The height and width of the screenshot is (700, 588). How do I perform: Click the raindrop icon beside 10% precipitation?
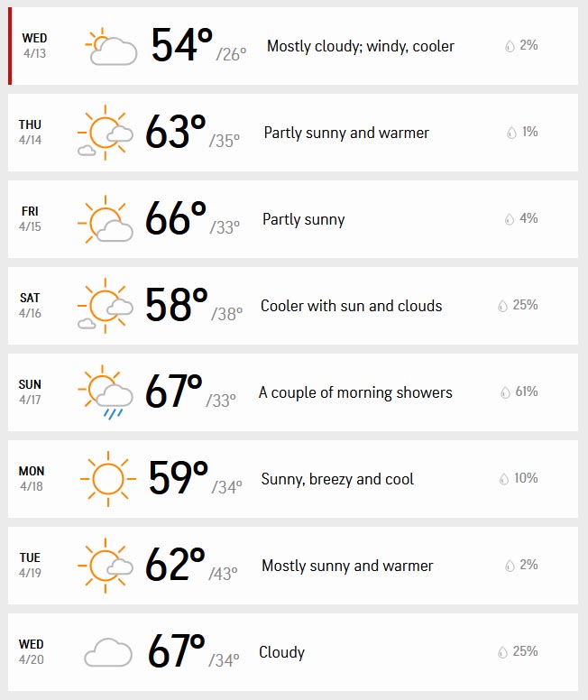point(503,479)
